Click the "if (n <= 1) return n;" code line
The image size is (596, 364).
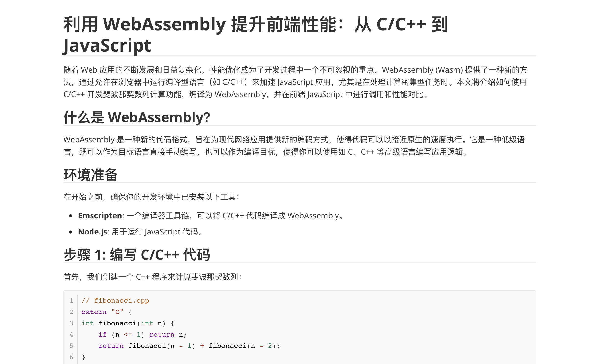[x=142, y=335]
